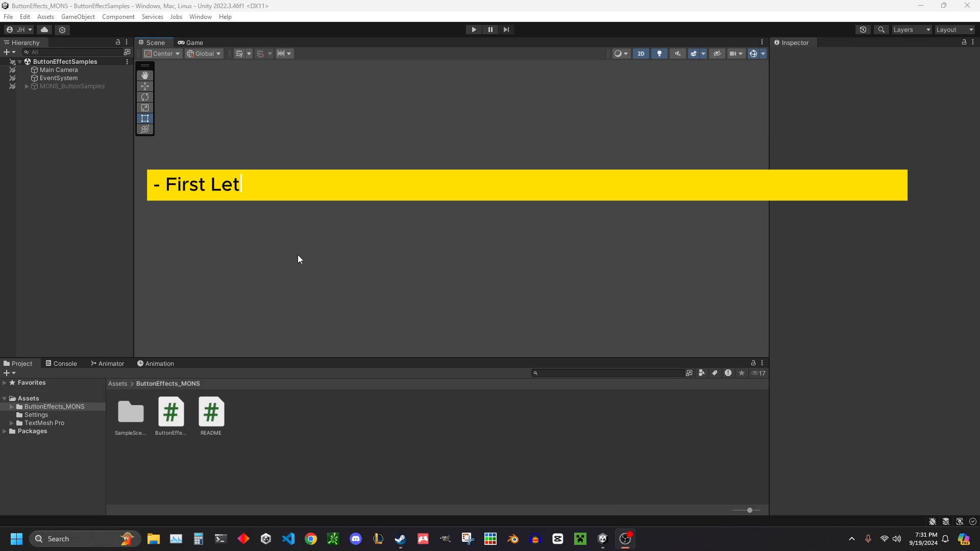
Task: Open the Layers dropdown
Action: (x=912, y=30)
